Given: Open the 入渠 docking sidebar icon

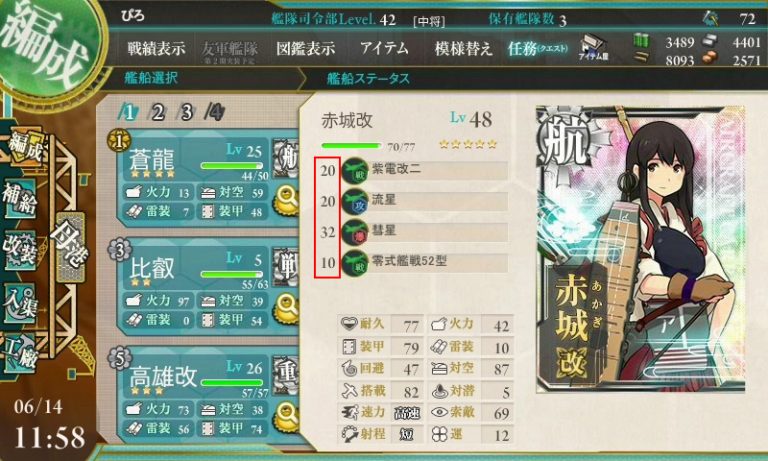Looking at the screenshot, I should coord(20,302).
